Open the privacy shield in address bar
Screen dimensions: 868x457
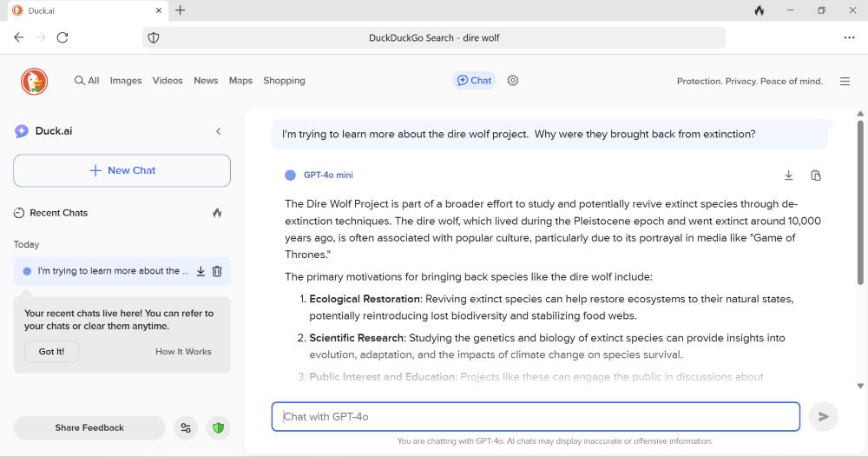(154, 37)
